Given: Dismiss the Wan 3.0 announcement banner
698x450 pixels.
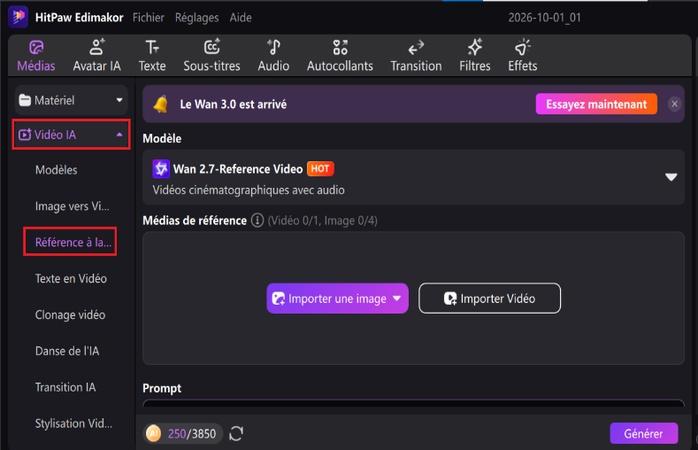Looking at the screenshot, I should point(674,104).
